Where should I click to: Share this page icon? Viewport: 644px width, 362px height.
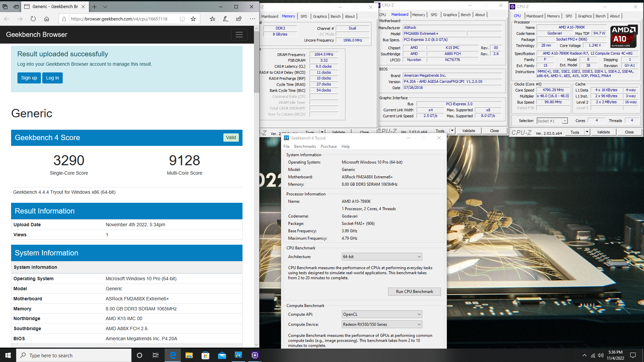[x=239, y=19]
